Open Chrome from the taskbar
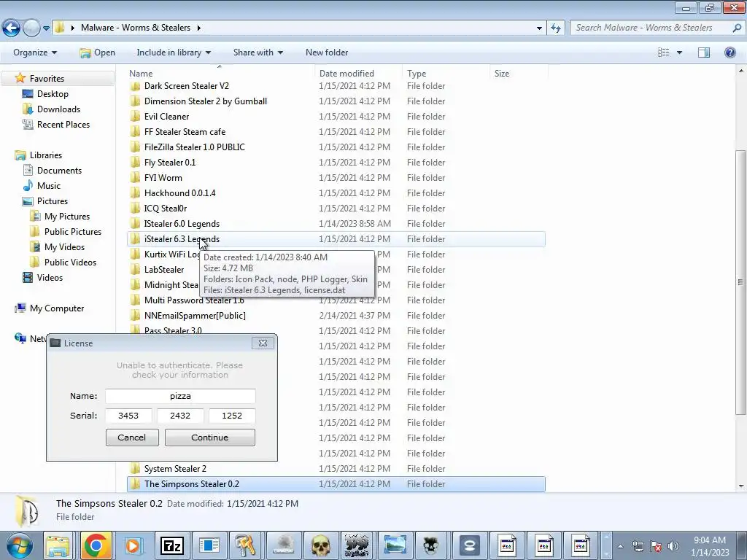Image resolution: width=747 pixels, height=560 pixels. coord(96,545)
